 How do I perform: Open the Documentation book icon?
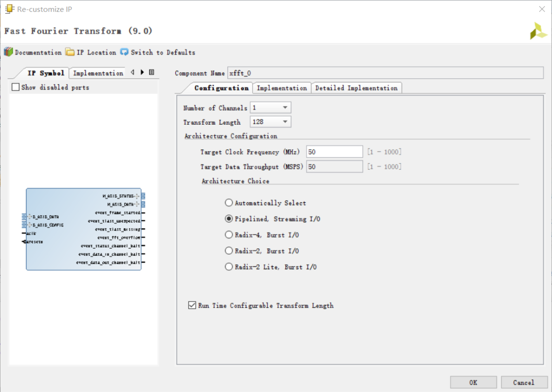[x=8, y=52]
